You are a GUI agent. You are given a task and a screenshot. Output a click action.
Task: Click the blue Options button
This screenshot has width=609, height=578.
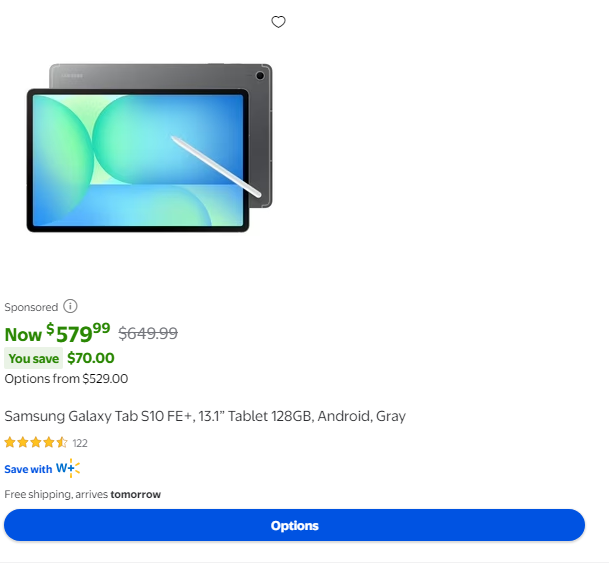pos(294,525)
